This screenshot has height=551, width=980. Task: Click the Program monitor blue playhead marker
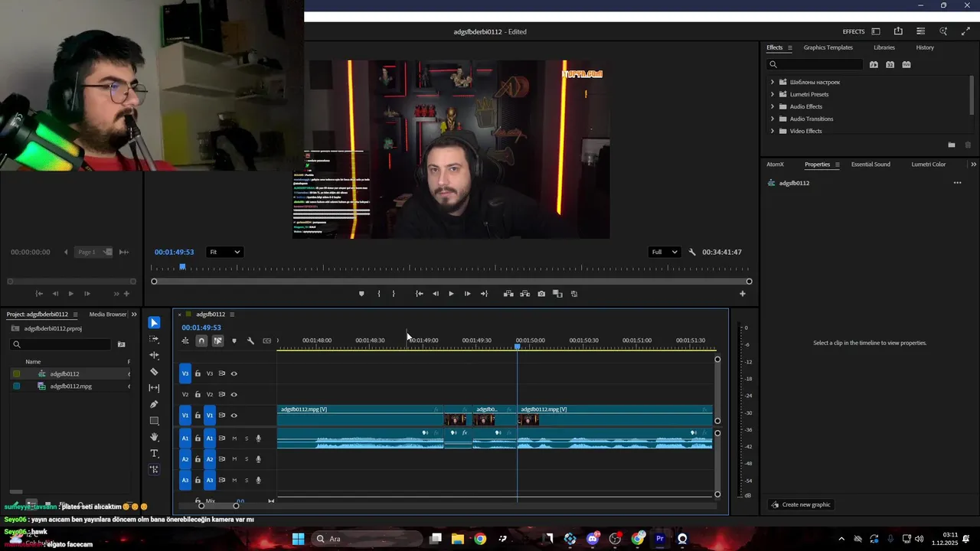click(x=182, y=267)
